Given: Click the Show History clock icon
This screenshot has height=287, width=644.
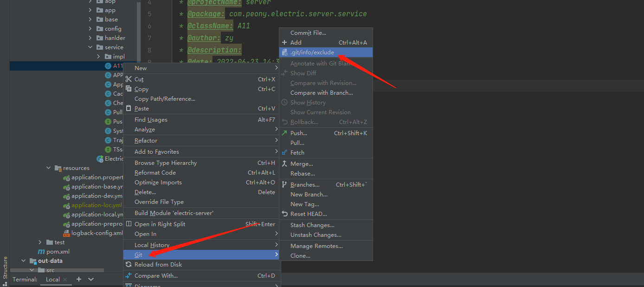Looking at the screenshot, I should (284, 102).
